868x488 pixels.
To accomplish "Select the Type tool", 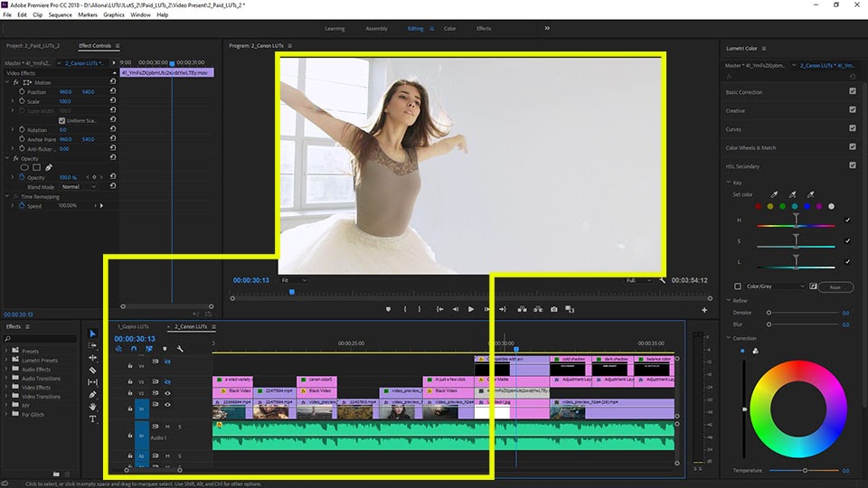I will 92,419.
